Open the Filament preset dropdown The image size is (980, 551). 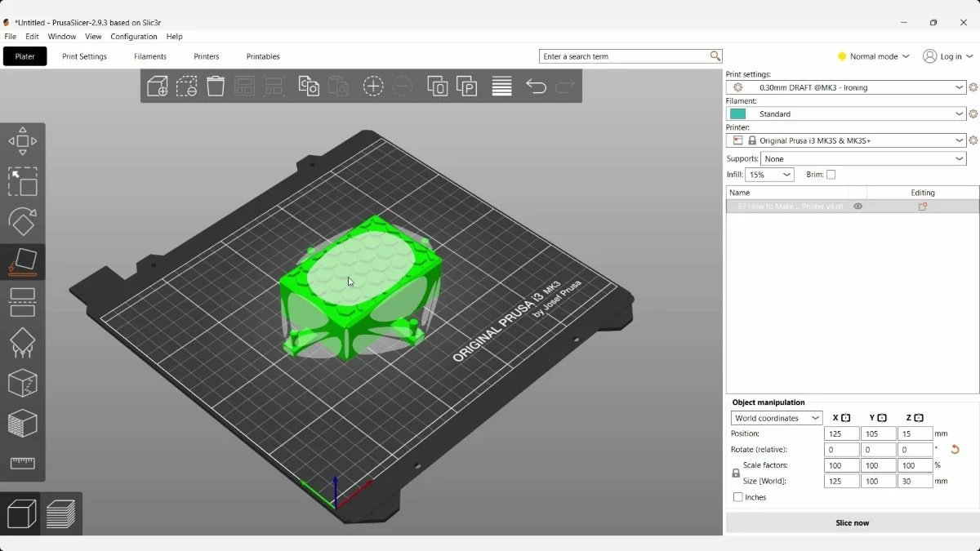(x=846, y=114)
